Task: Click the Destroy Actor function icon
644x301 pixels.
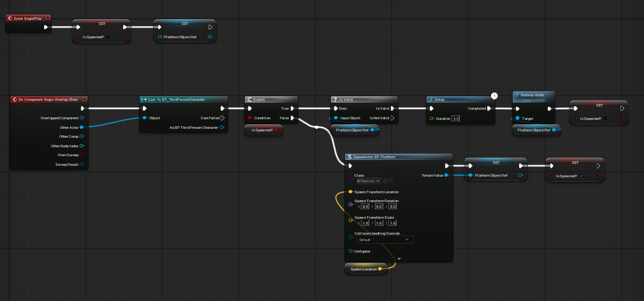Action: 517,94
